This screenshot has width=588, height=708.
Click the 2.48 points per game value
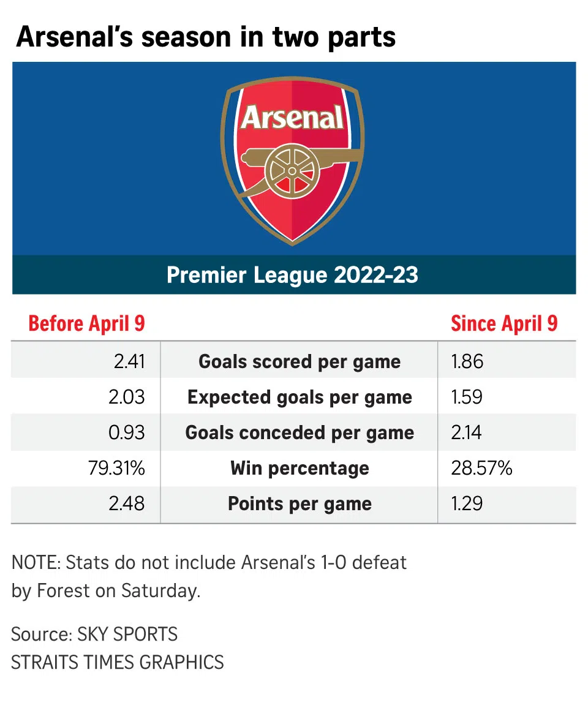pyautogui.click(x=129, y=504)
